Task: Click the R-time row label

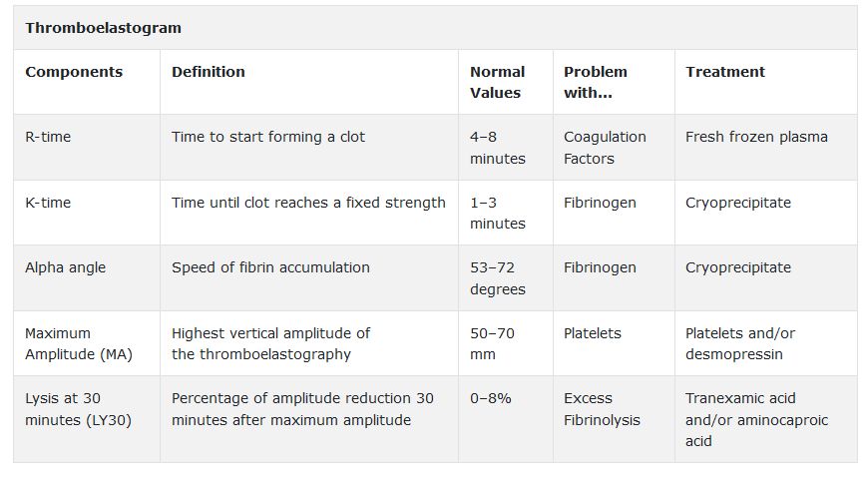Action: click(x=48, y=137)
